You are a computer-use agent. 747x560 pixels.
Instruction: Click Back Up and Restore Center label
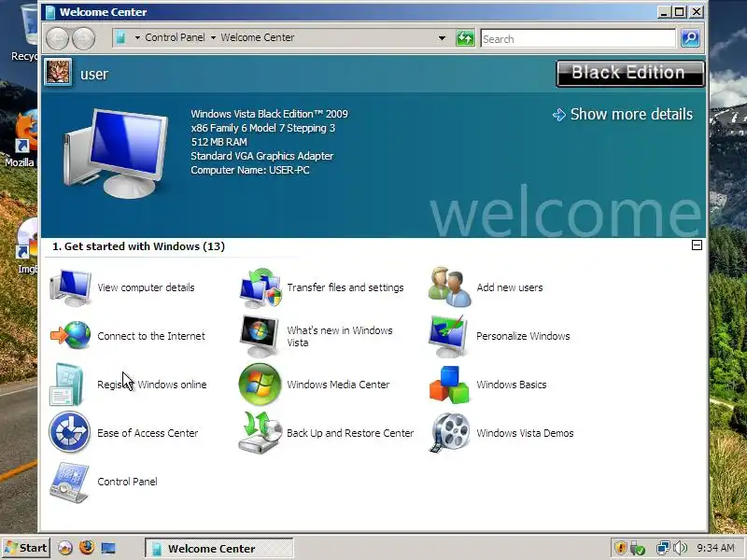(x=350, y=433)
